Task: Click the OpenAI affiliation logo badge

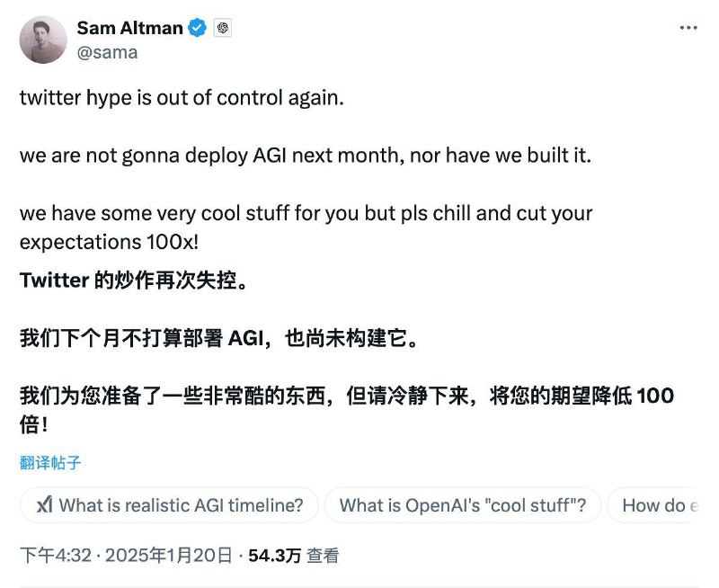Action: pos(220,27)
